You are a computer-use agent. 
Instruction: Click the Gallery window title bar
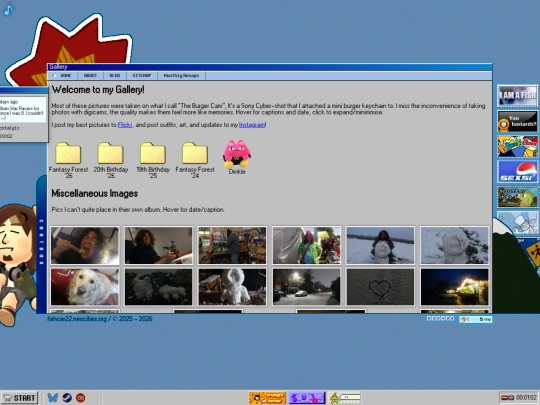(270, 67)
